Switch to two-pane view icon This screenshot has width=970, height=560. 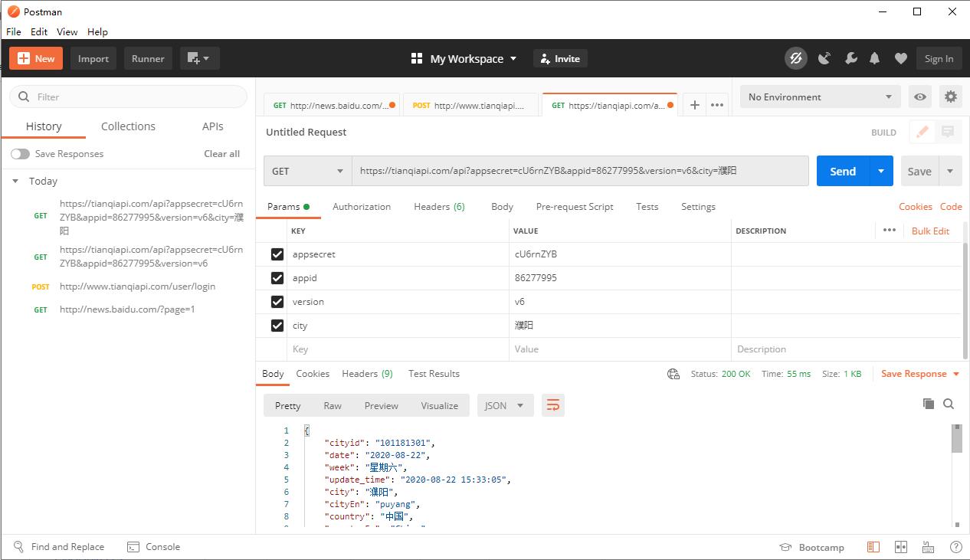click(901, 547)
